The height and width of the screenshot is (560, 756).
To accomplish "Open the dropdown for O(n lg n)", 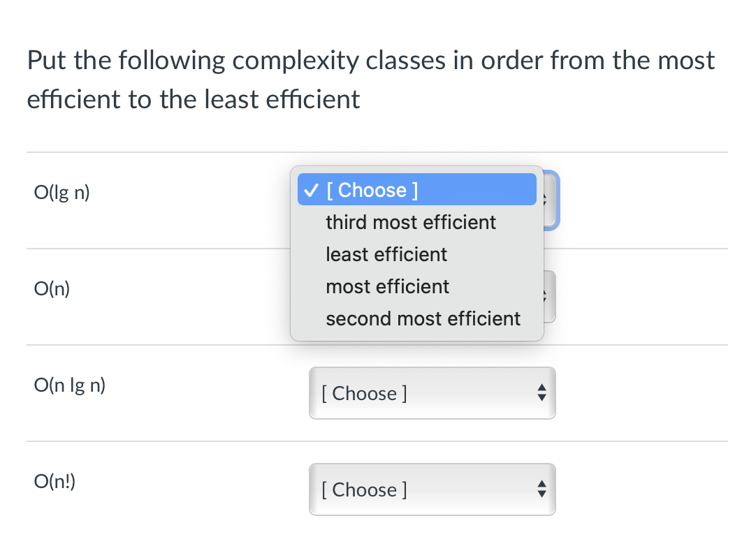I will click(432, 392).
